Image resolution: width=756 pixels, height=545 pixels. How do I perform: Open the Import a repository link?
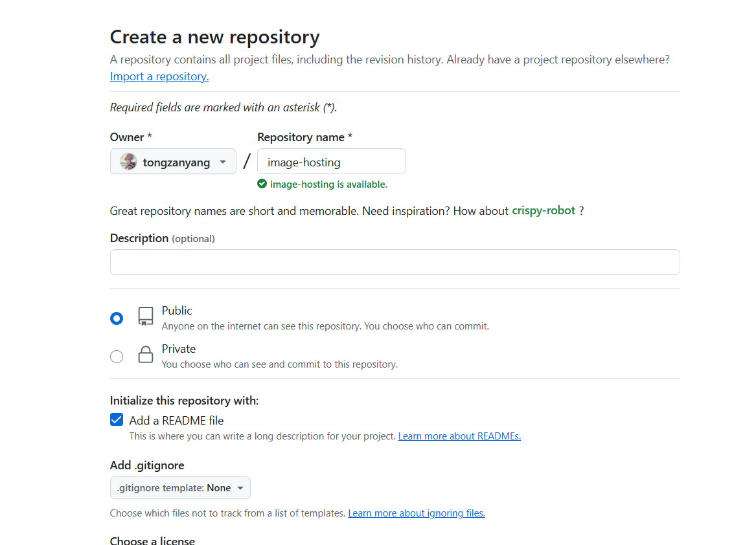[x=159, y=76]
